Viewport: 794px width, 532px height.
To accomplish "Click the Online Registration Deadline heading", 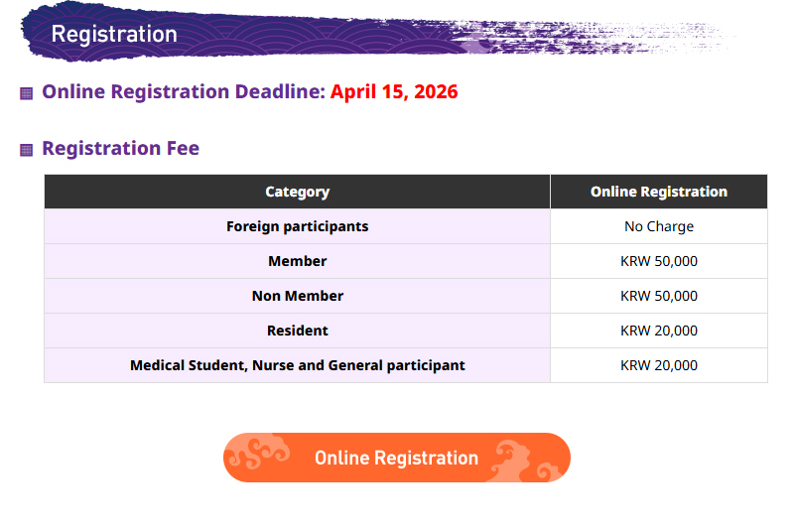I will point(184,92).
